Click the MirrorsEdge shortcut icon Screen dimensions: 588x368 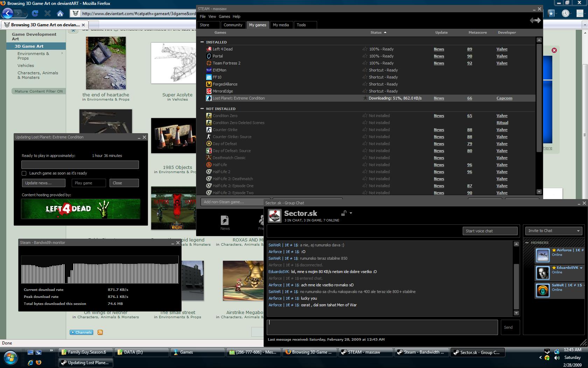[x=209, y=91]
